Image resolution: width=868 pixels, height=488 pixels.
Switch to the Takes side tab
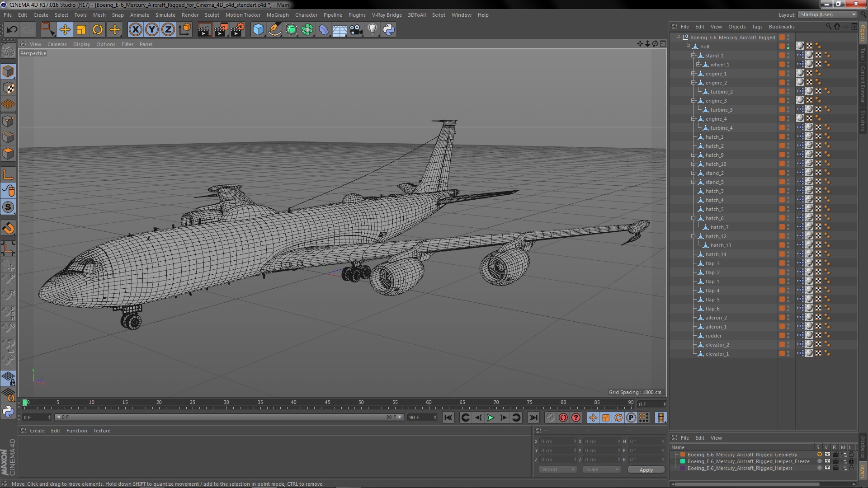(x=863, y=54)
